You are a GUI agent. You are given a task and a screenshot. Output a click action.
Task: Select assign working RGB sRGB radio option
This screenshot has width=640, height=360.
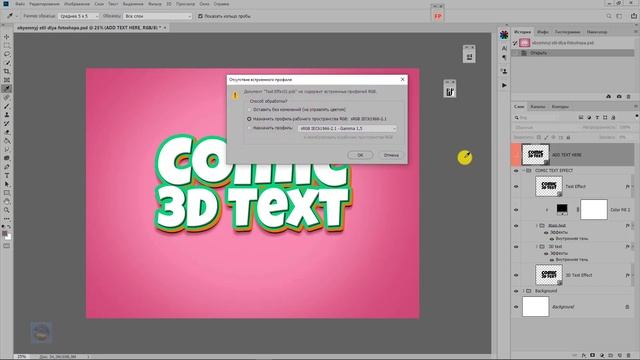(249, 119)
